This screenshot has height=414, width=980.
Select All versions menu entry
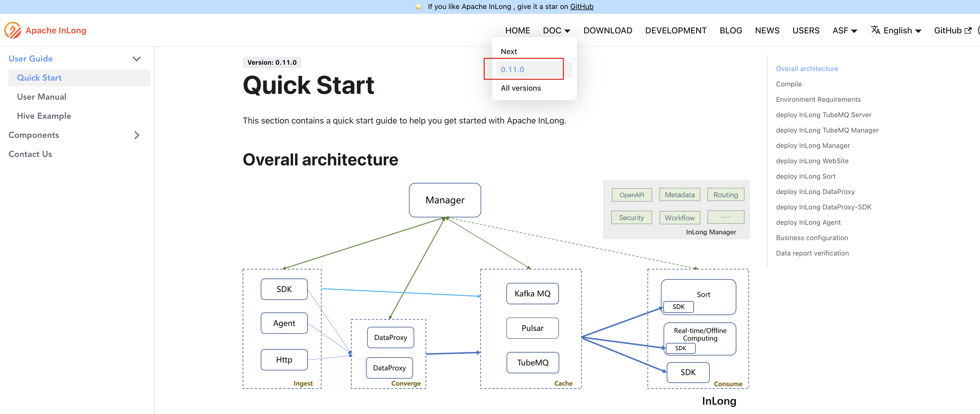[x=520, y=88]
